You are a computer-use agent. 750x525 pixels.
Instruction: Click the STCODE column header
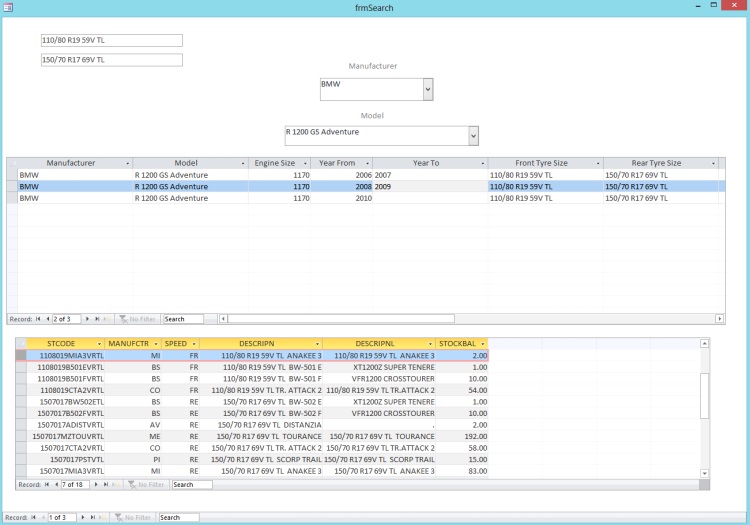click(x=60, y=344)
